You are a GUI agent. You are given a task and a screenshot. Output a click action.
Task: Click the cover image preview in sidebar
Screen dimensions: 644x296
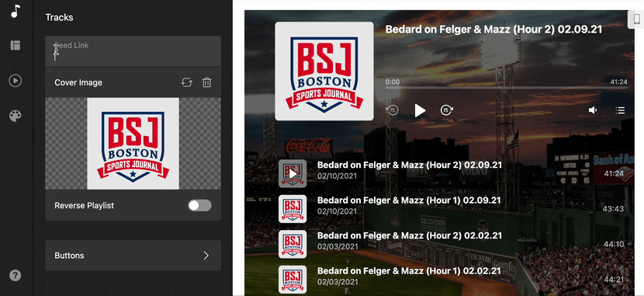pyautogui.click(x=133, y=144)
